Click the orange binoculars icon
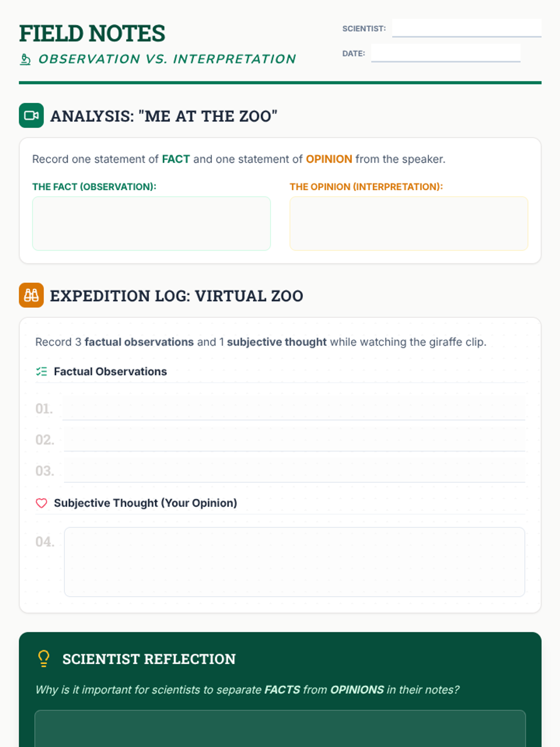This screenshot has height=747, width=560. click(31, 295)
